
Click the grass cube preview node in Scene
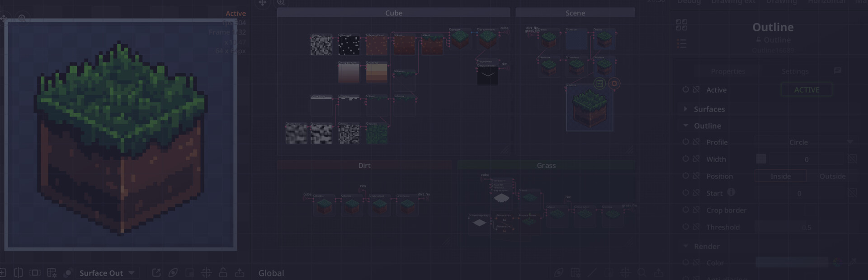pyautogui.click(x=590, y=108)
